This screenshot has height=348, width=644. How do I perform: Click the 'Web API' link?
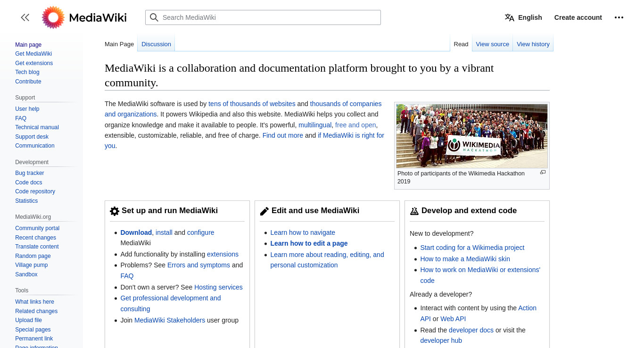click(453, 319)
